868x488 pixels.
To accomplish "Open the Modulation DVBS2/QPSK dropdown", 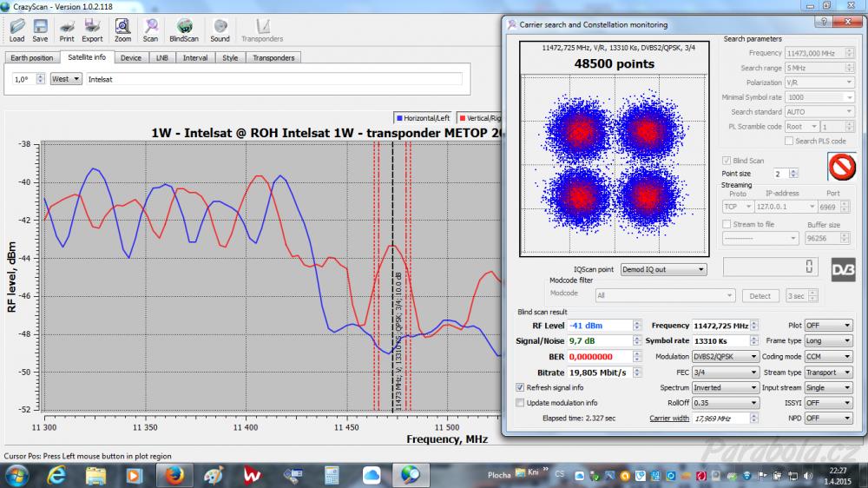I will tap(725, 357).
